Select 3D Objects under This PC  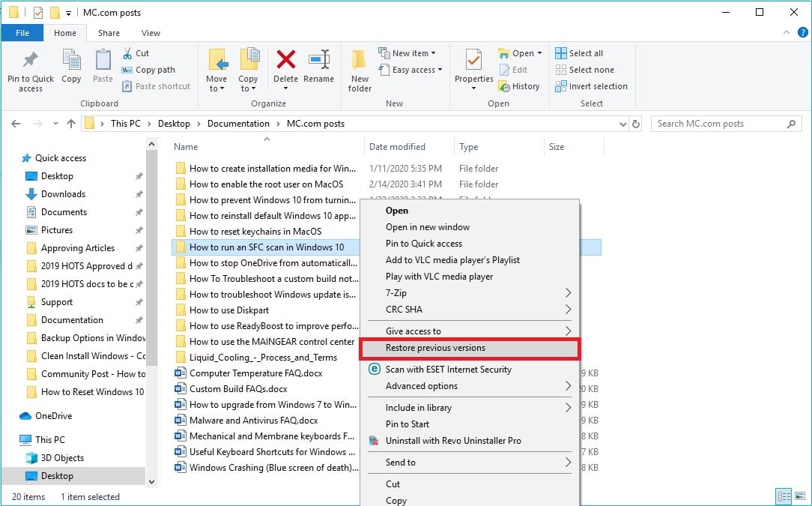tap(62, 458)
